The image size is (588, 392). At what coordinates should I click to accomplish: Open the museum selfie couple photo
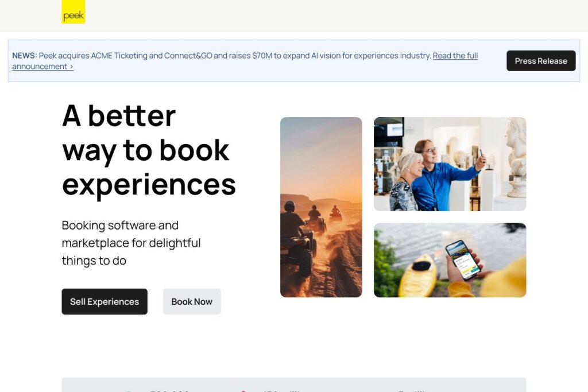pyautogui.click(x=450, y=164)
